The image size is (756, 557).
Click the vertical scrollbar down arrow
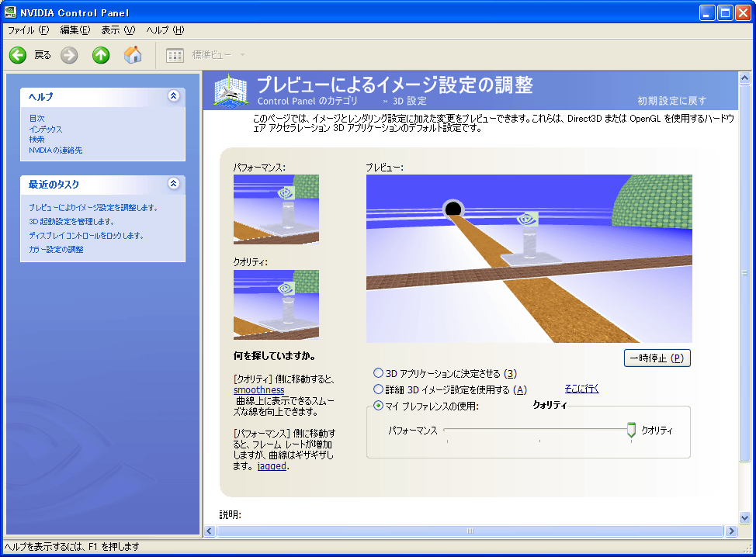[745, 518]
